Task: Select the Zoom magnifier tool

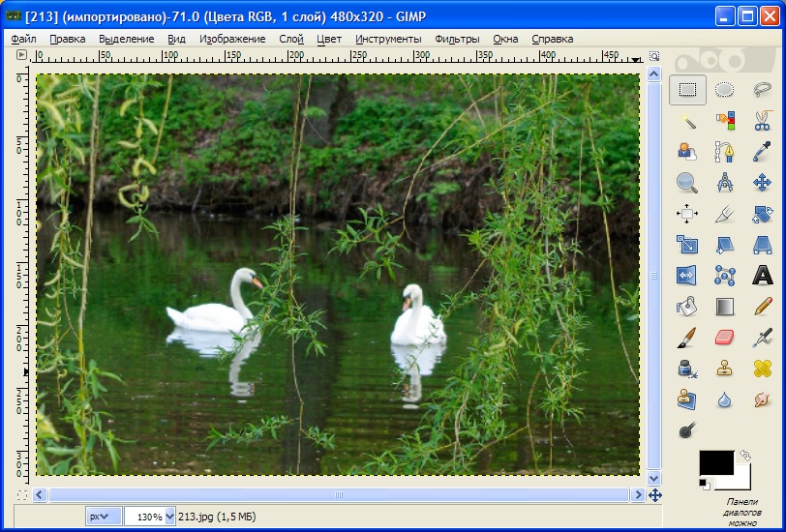Action: pos(687,183)
